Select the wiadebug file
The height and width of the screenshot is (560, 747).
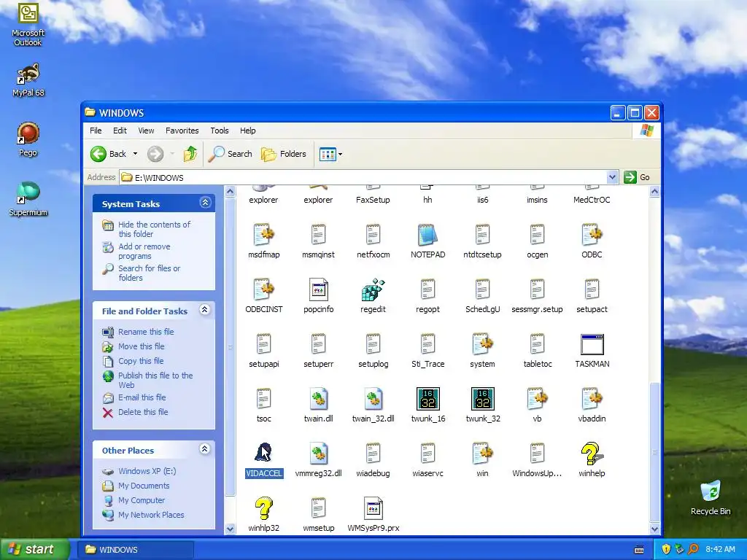pyautogui.click(x=373, y=459)
